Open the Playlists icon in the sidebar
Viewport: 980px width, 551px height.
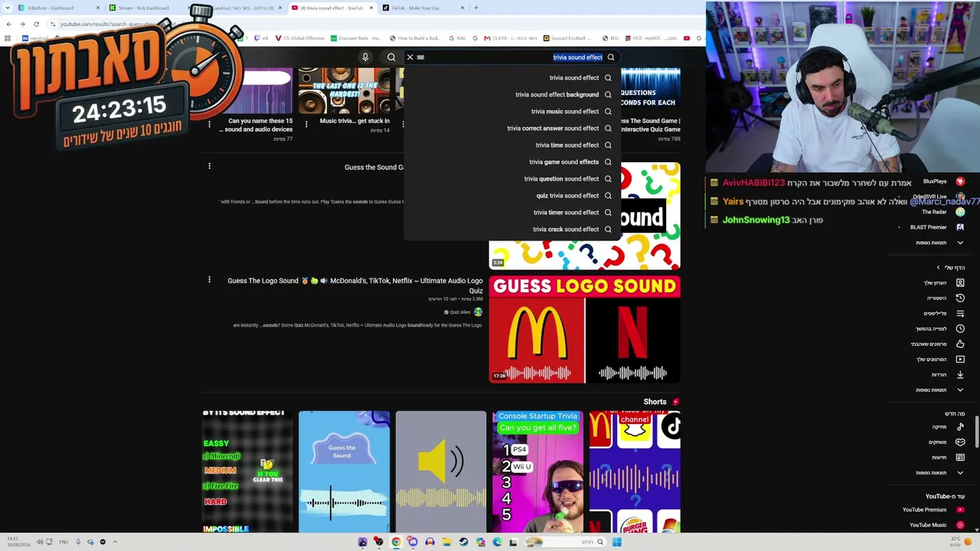pyautogui.click(x=960, y=314)
